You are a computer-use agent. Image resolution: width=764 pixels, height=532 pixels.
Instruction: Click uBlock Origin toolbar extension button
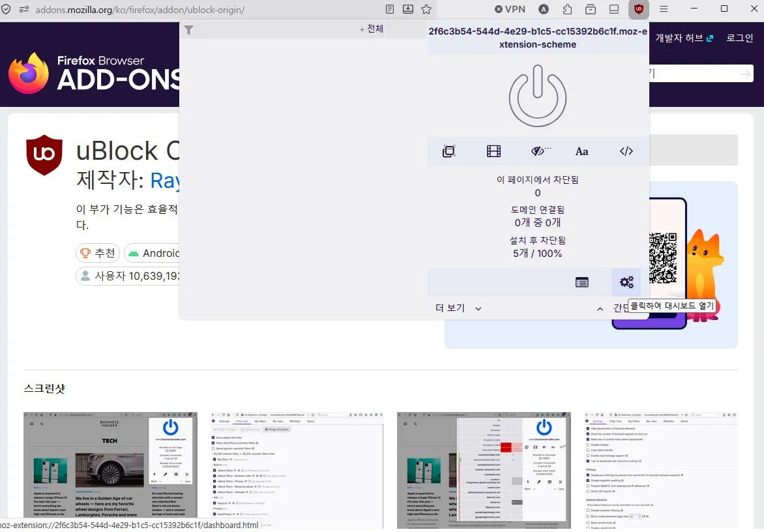(x=638, y=8)
